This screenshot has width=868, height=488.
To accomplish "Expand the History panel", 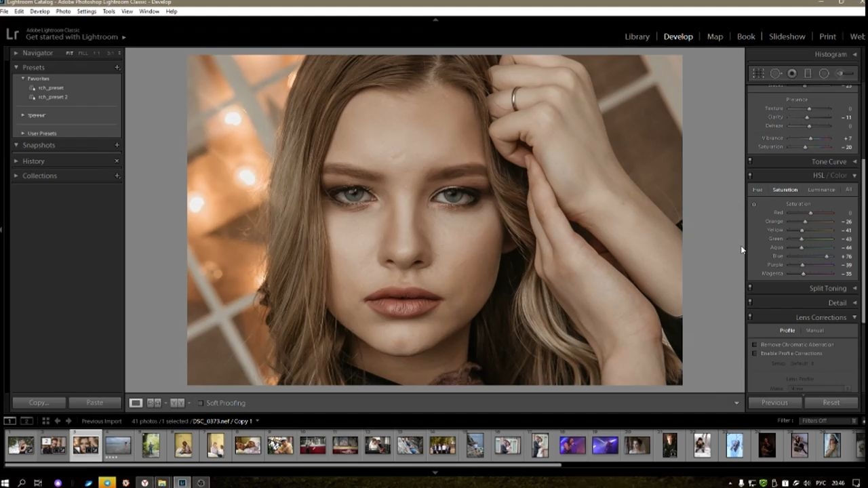I will point(16,161).
